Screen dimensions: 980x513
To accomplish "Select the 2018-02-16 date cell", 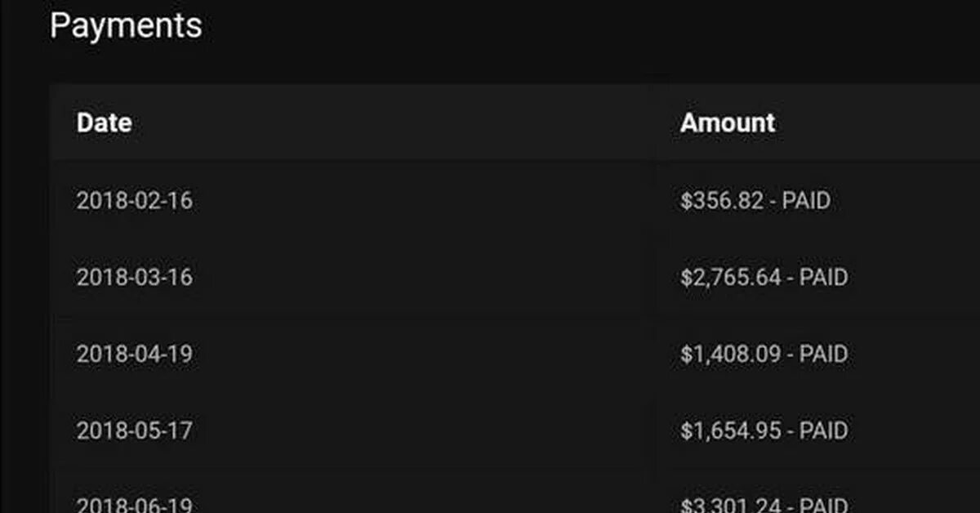I will 134,201.
